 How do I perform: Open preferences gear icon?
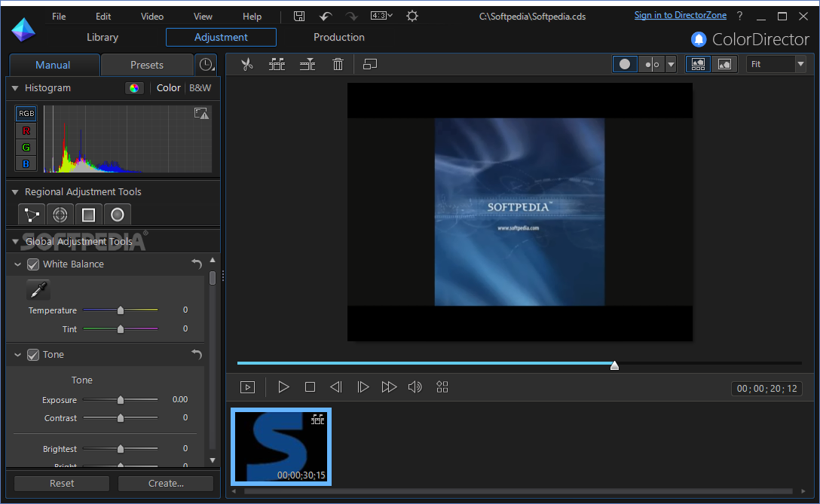tap(412, 17)
